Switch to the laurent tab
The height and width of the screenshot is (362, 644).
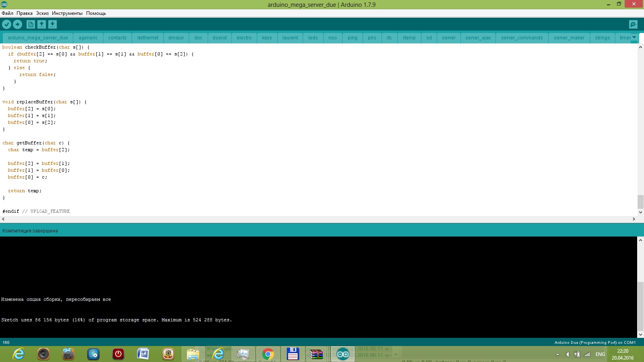point(290,38)
